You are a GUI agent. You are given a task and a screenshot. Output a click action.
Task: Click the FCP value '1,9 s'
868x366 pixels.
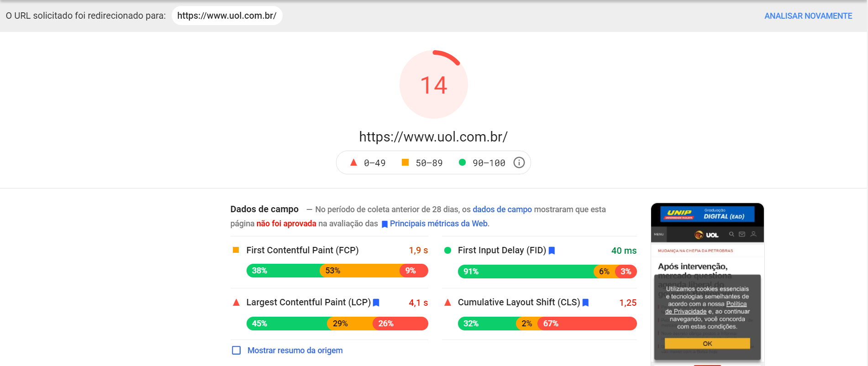pyautogui.click(x=418, y=251)
